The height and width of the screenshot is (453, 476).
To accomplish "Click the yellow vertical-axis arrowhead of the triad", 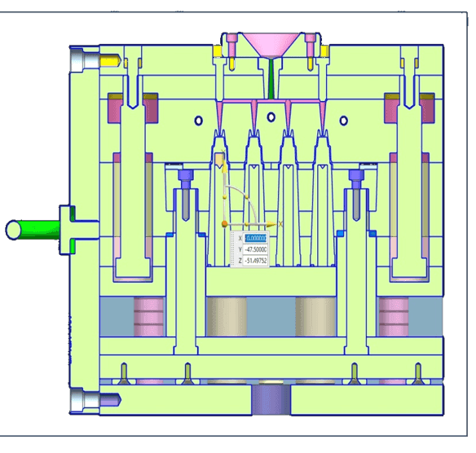I will pyautogui.click(x=225, y=169).
